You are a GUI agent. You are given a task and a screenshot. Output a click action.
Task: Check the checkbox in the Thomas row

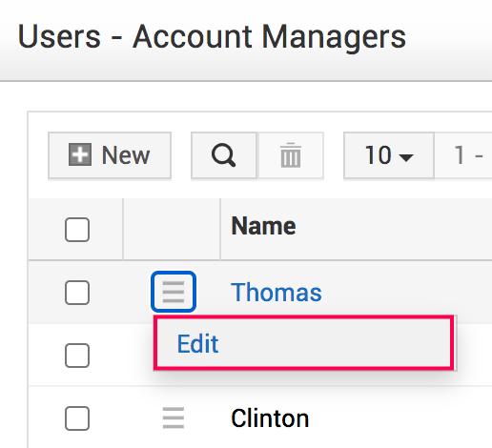(77, 293)
